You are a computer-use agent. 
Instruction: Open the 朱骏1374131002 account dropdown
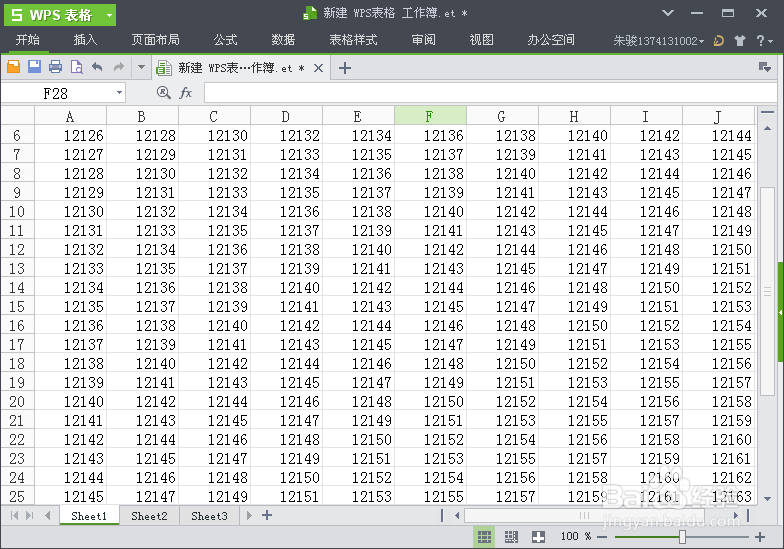658,40
